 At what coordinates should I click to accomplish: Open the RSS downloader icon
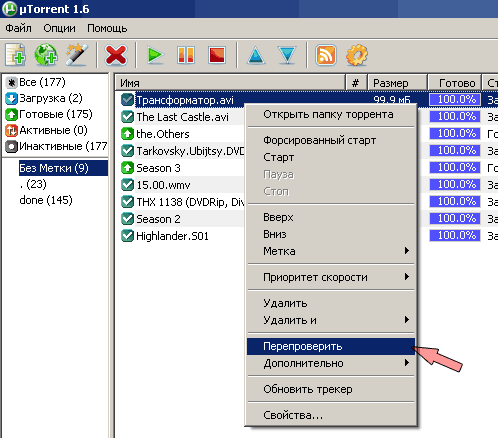click(x=325, y=55)
